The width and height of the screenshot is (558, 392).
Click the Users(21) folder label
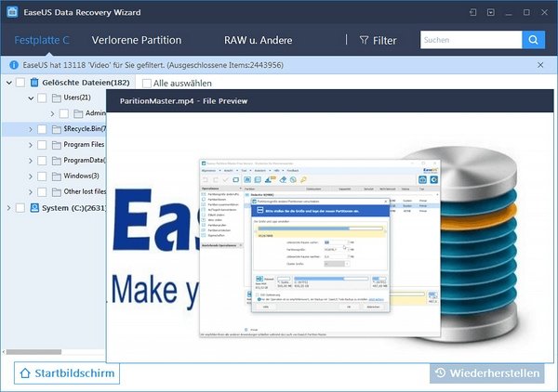point(77,98)
